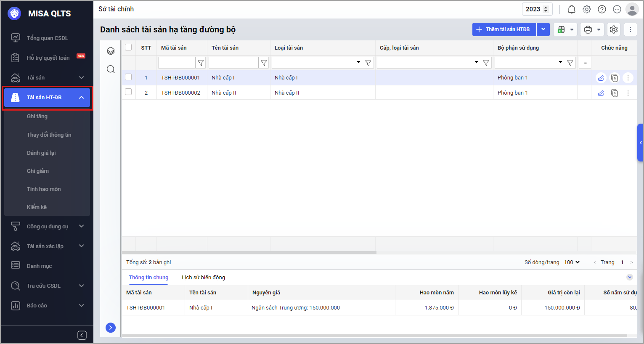Click the notification bell icon
The height and width of the screenshot is (344, 644).
coord(572,9)
